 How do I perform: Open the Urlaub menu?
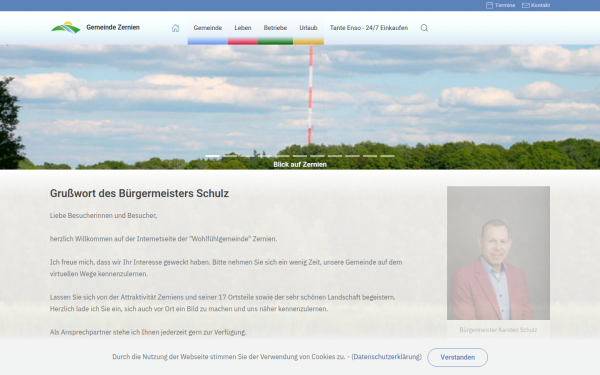308,28
